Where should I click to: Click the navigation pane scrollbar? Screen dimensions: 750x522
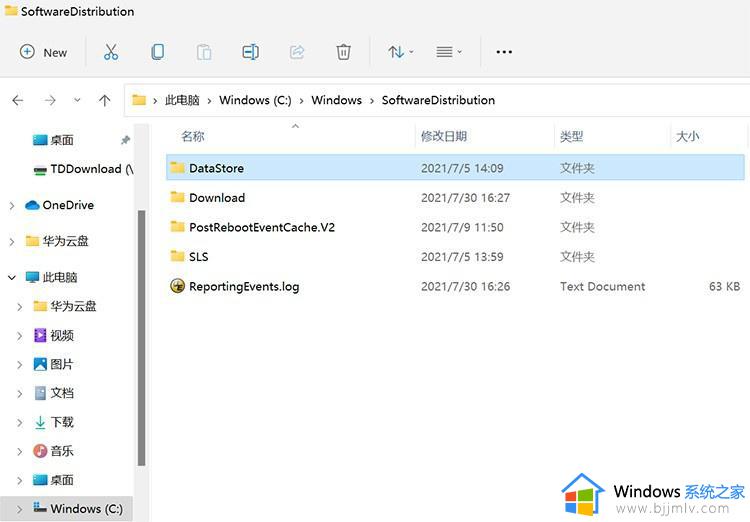coord(142,338)
